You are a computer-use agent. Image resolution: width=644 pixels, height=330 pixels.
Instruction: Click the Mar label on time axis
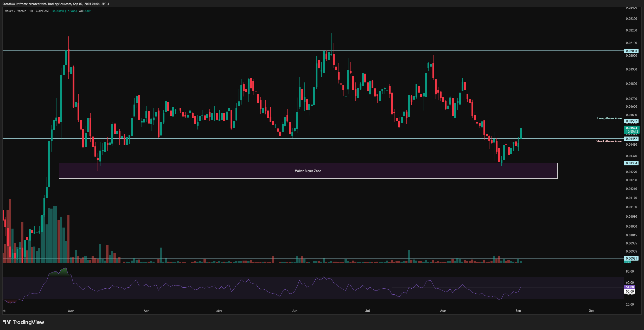[x=71, y=311]
